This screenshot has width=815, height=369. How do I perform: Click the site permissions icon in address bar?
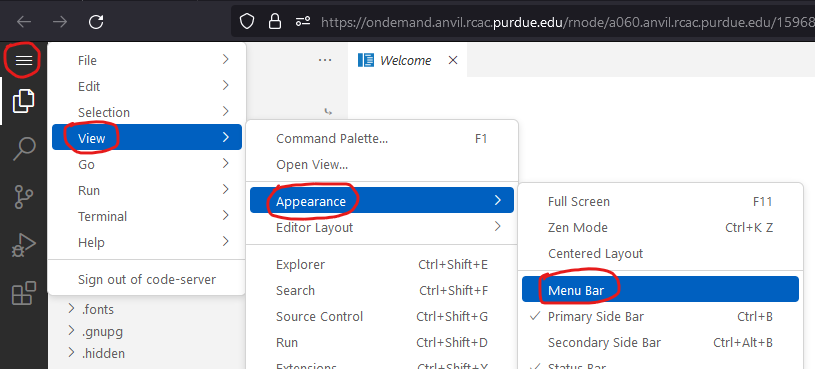pos(303,21)
